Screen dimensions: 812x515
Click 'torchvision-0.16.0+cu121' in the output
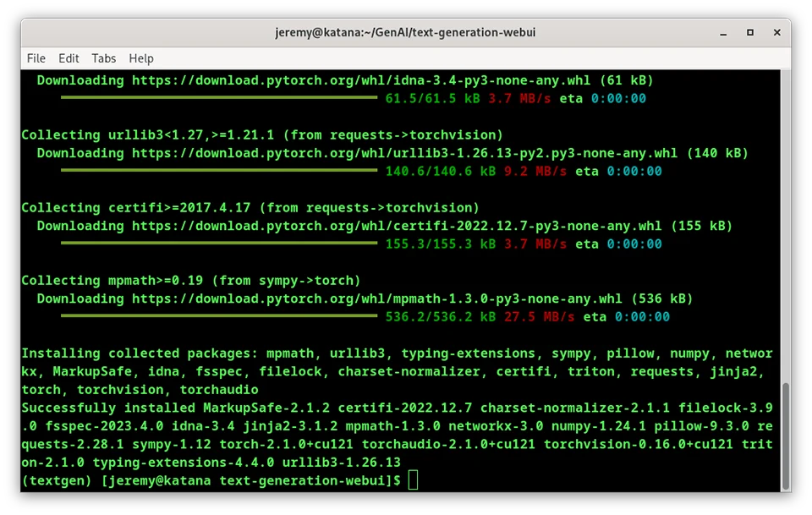638,444
